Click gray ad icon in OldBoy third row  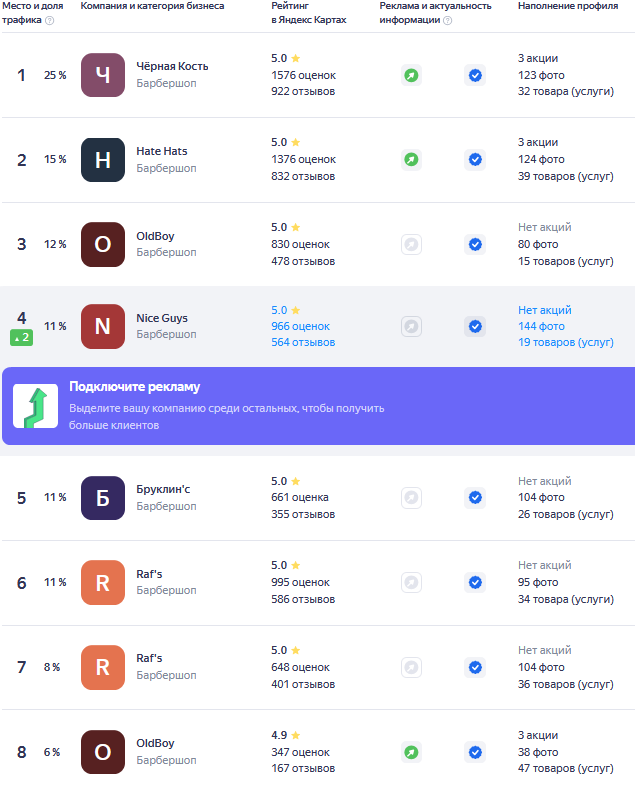(x=411, y=244)
